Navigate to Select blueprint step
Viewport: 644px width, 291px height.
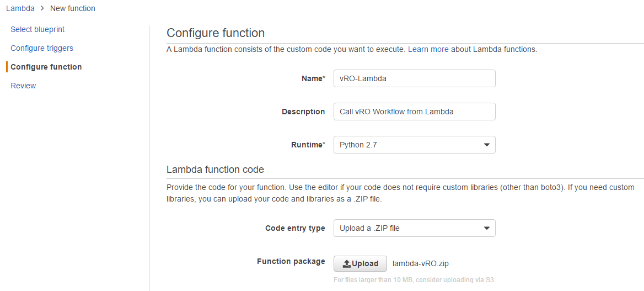37,29
